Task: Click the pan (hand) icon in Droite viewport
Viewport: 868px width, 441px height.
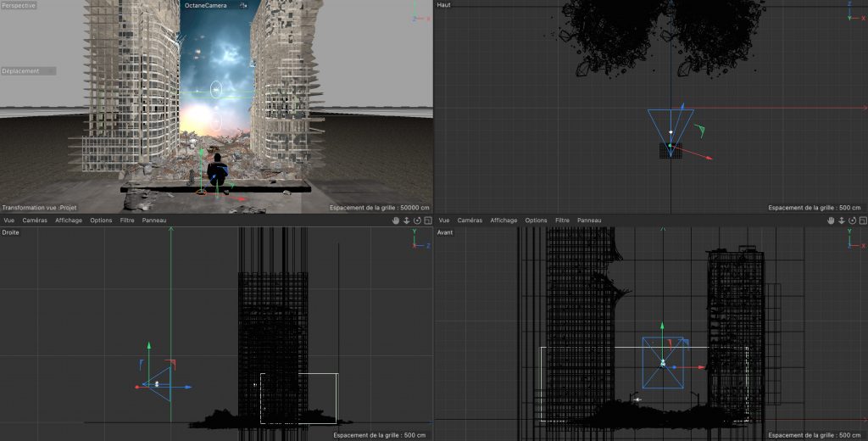Action: coord(397,220)
